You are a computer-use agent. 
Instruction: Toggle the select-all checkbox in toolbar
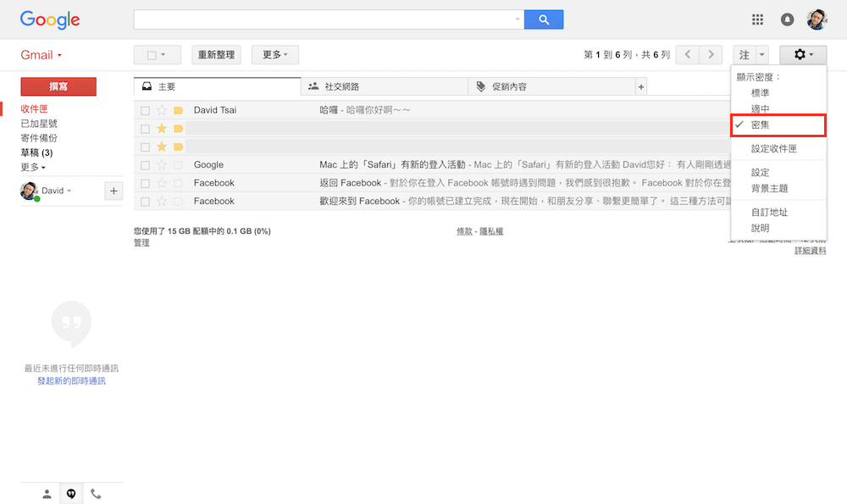[x=152, y=55]
